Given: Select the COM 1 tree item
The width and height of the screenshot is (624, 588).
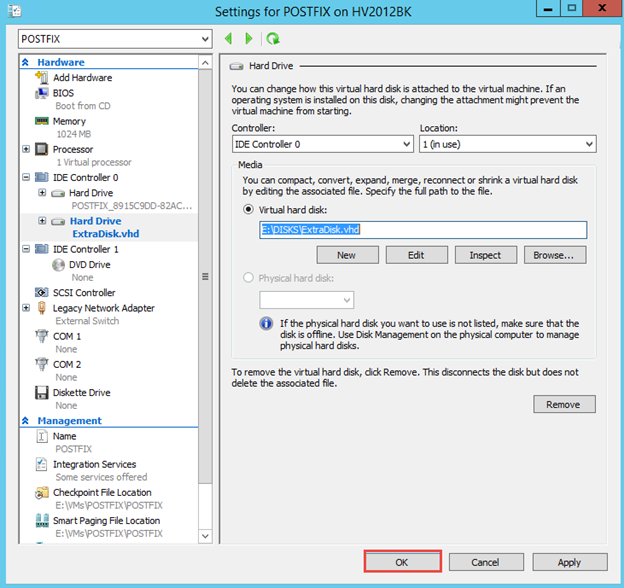Looking at the screenshot, I should 67,337.
